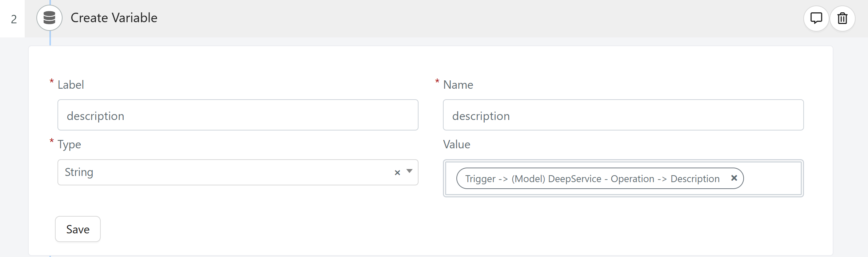The image size is (868, 257).
Task: Delete the step using the trash icon
Action: pyautogui.click(x=842, y=18)
